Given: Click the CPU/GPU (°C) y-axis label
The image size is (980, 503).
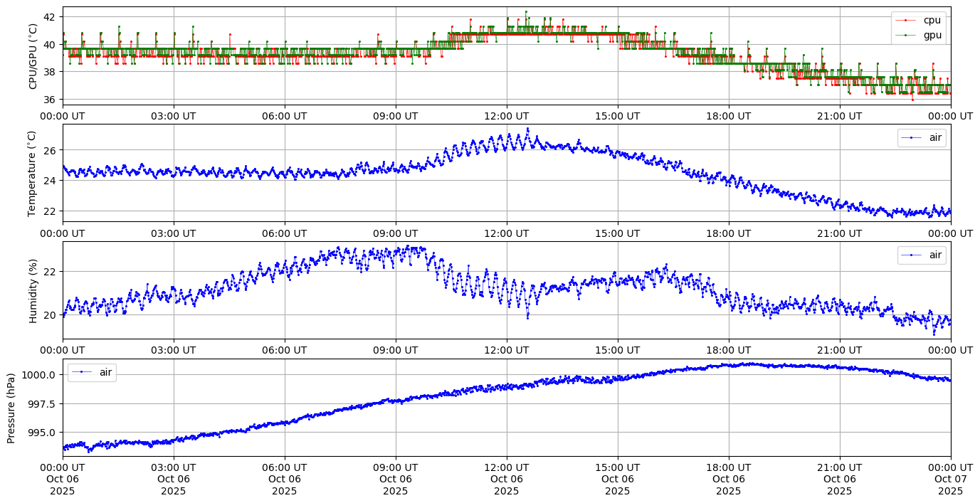Looking at the screenshot, I should [x=33, y=56].
